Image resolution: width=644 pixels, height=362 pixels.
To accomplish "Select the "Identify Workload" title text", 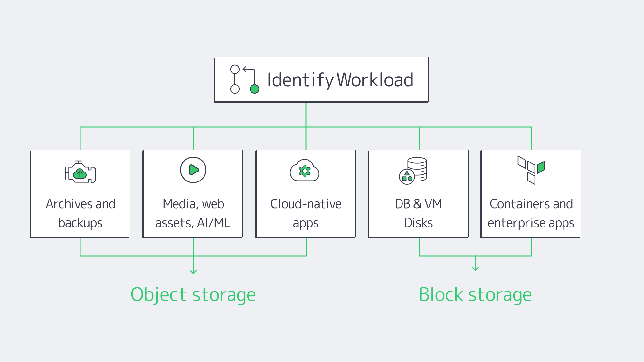I will [340, 80].
